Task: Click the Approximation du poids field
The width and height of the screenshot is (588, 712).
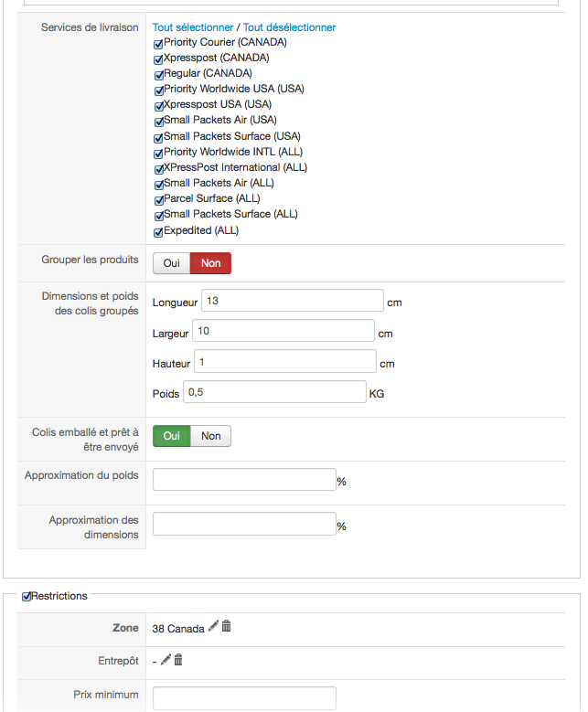Action: click(244, 480)
